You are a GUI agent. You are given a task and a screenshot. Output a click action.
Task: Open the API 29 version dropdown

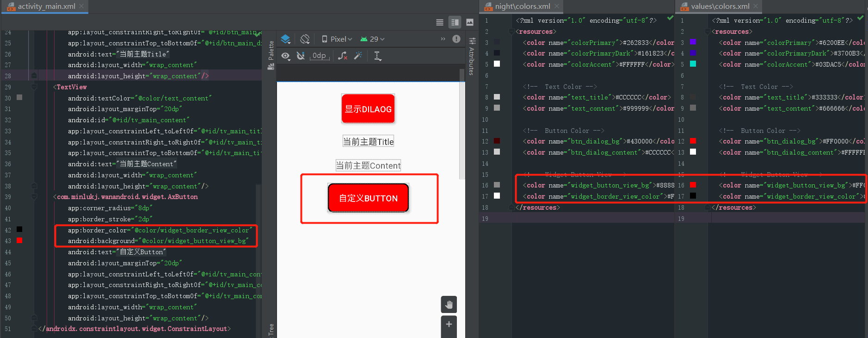(x=372, y=39)
